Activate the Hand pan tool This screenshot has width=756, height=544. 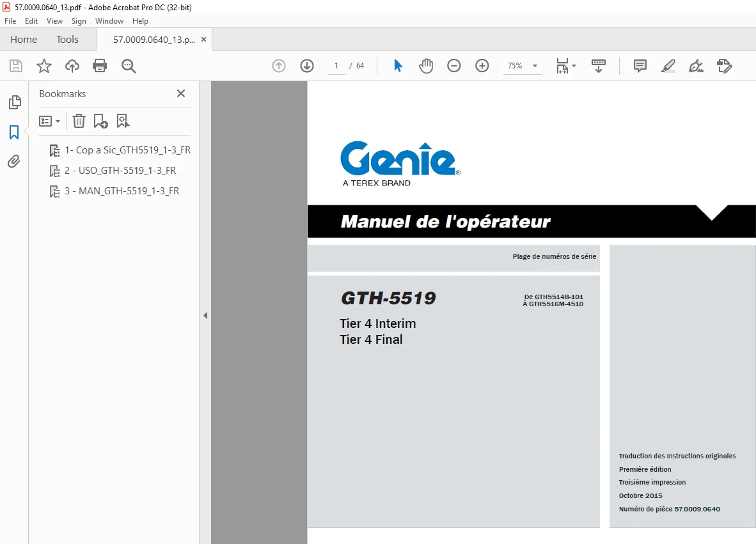pyautogui.click(x=426, y=66)
